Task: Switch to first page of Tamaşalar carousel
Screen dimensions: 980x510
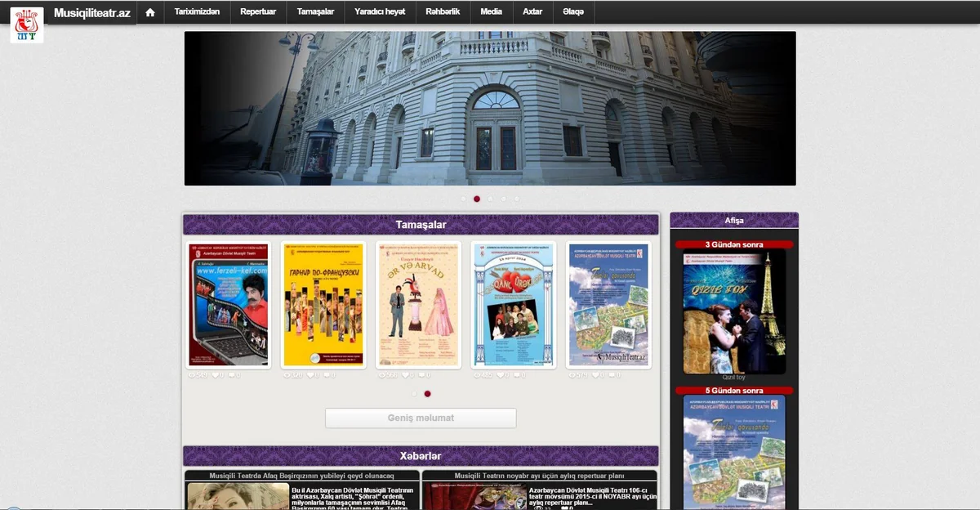Action: tap(414, 394)
